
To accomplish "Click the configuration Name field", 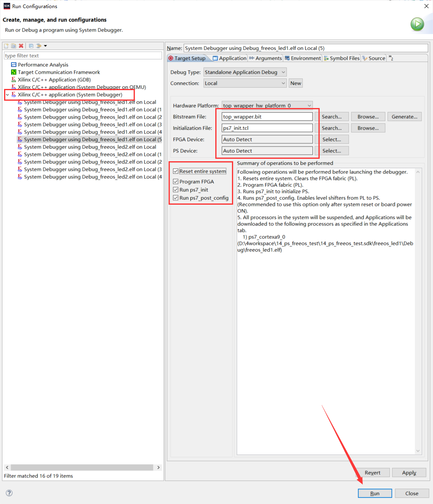I will [x=306, y=48].
